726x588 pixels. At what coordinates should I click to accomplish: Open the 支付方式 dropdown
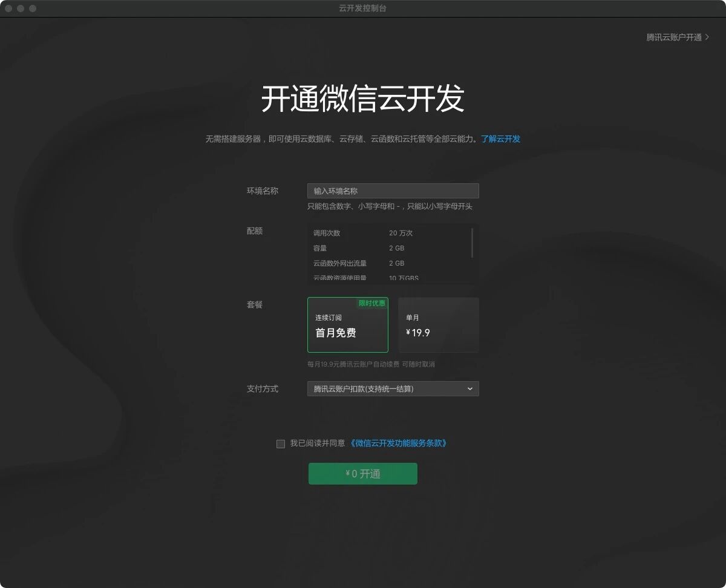click(393, 389)
